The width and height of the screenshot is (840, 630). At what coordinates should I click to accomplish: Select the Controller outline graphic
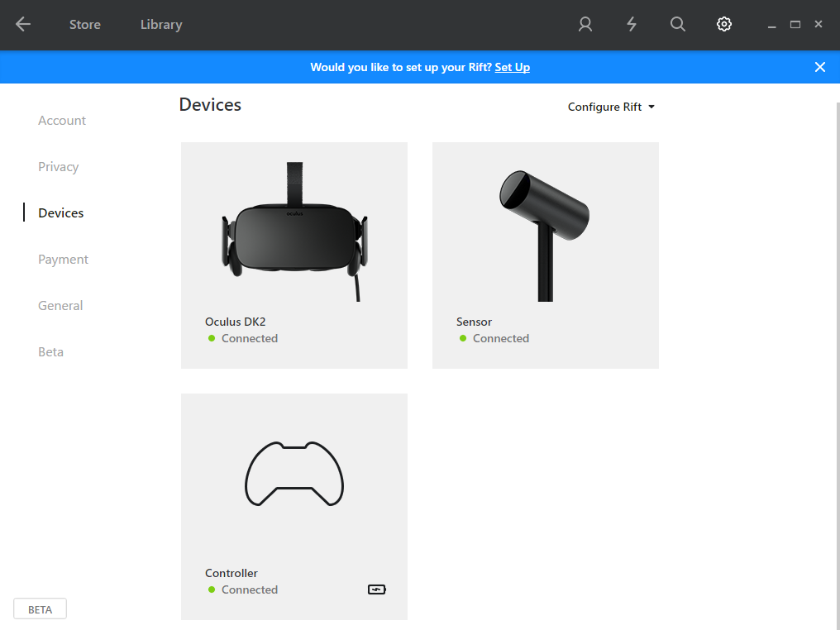(294, 474)
